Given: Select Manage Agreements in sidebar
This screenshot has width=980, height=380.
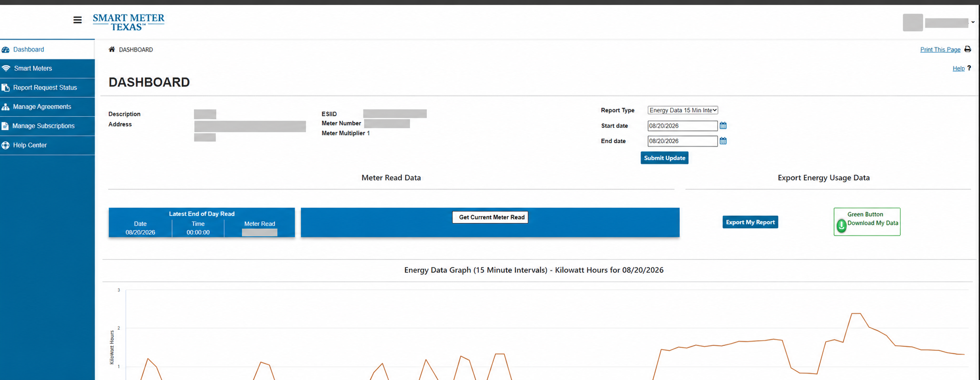Looking at the screenshot, I should tap(47, 107).
